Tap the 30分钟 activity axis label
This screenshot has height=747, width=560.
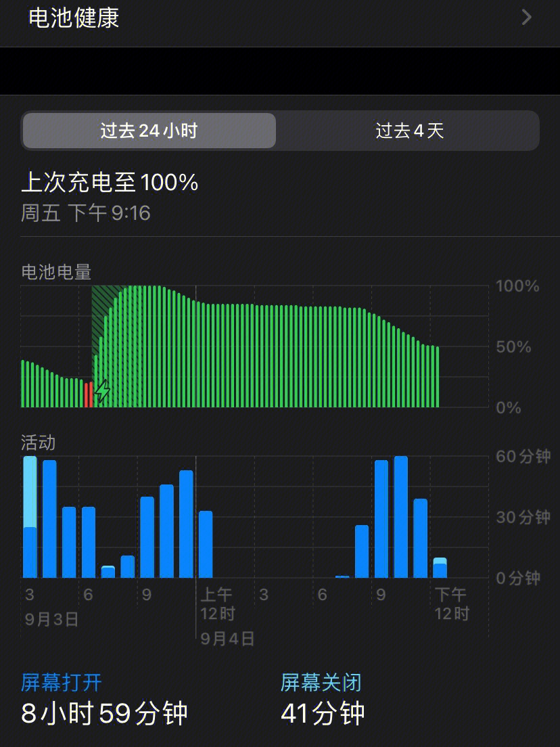(523, 517)
